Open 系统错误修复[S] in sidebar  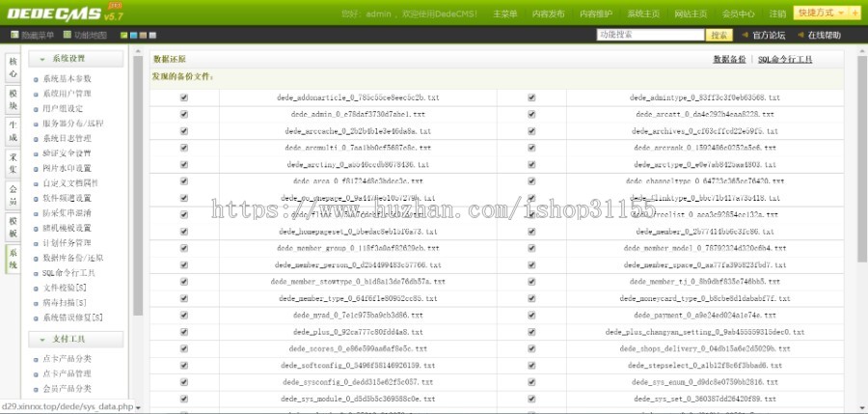[x=72, y=318]
